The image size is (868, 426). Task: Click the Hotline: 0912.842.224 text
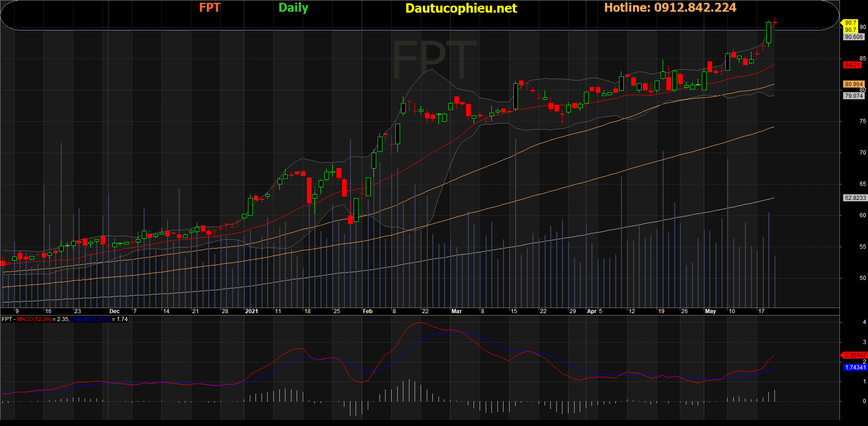(670, 7)
